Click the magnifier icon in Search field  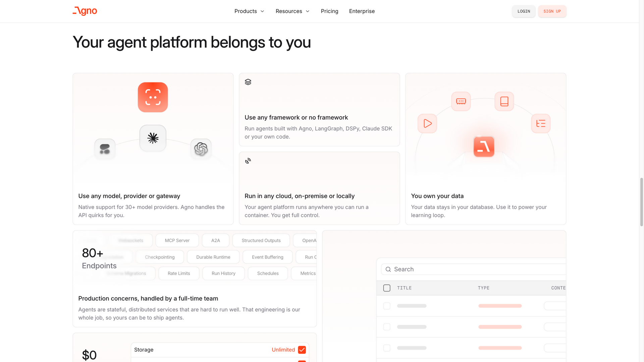[x=388, y=269]
